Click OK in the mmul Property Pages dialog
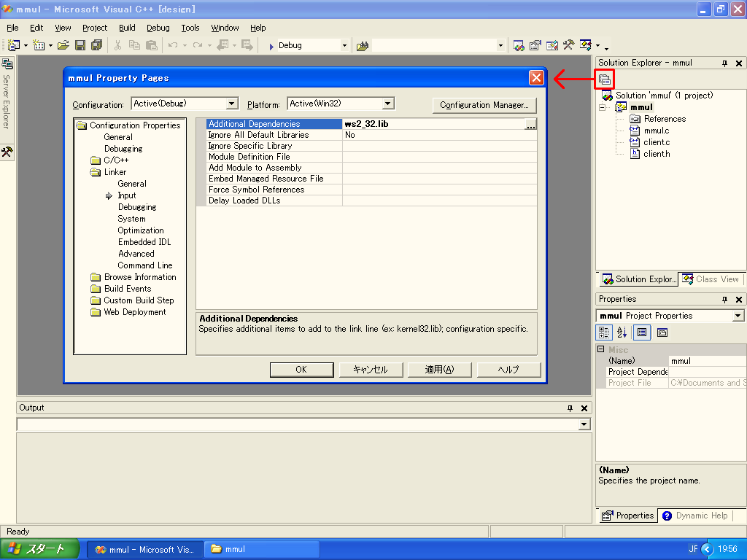This screenshot has height=560, width=747. [x=301, y=370]
